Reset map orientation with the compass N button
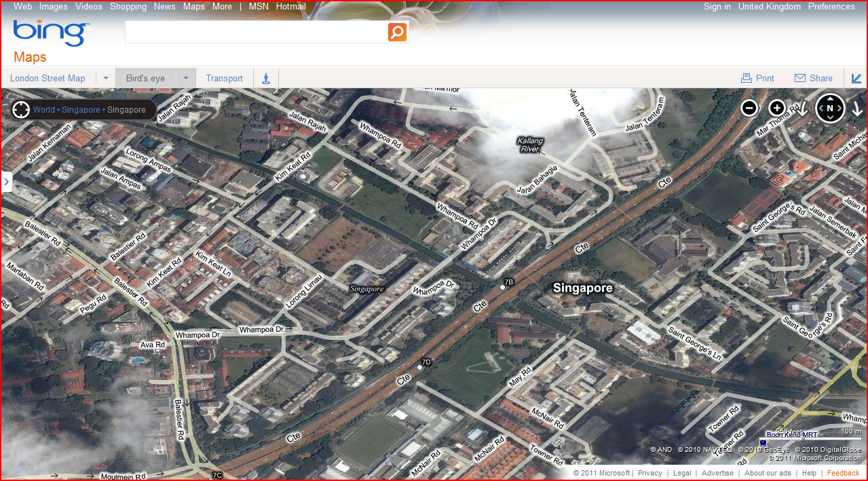The image size is (868, 481). click(x=830, y=108)
